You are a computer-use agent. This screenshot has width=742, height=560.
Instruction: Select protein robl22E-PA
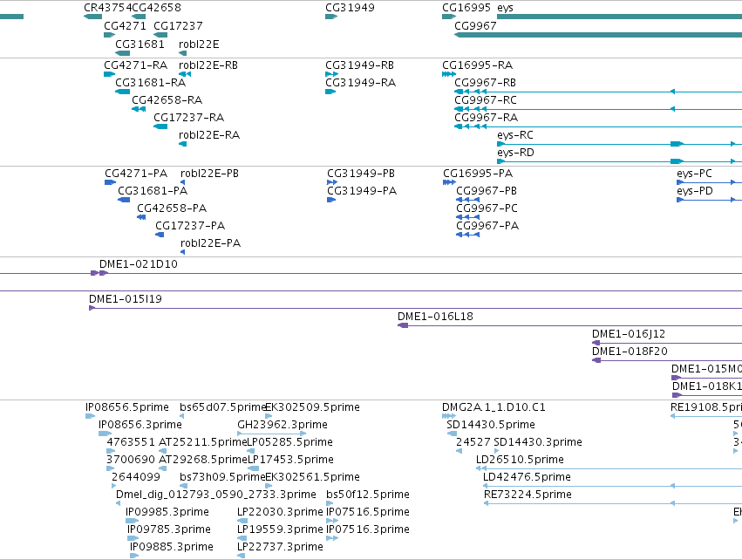coord(210,243)
